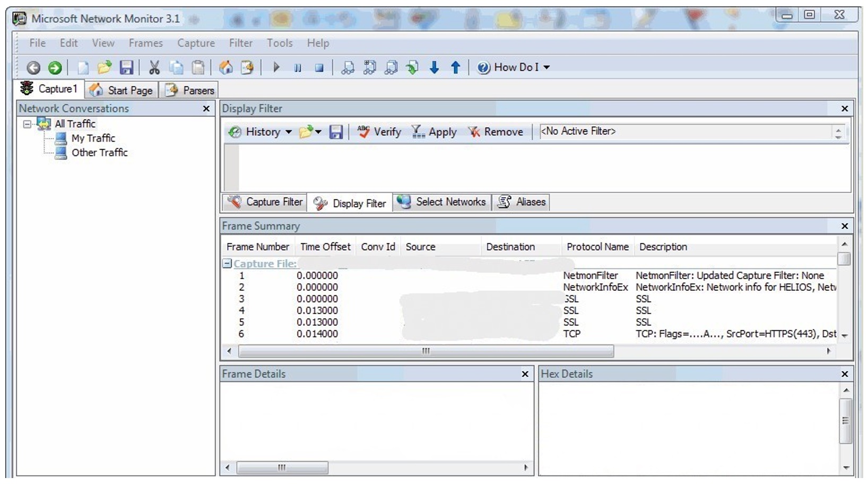Click the open folder icon in toolbar

click(105, 67)
